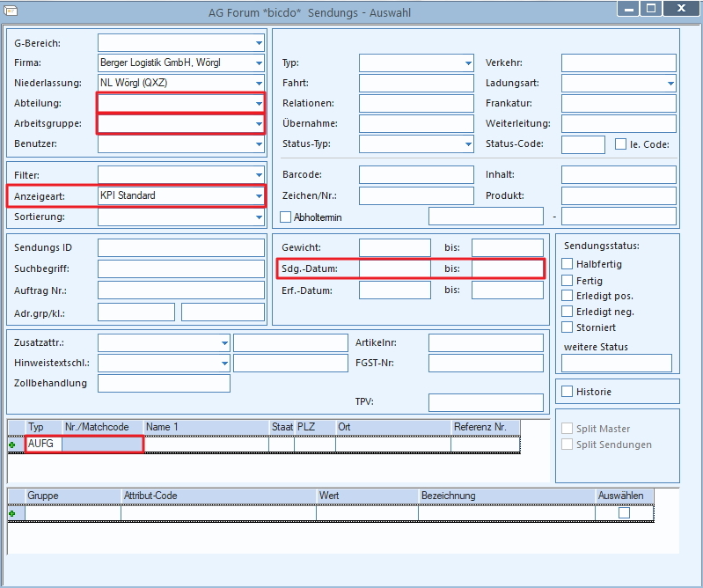This screenshot has width=703, height=588.
Task: Open the Firma dropdown list
Action: [259, 62]
